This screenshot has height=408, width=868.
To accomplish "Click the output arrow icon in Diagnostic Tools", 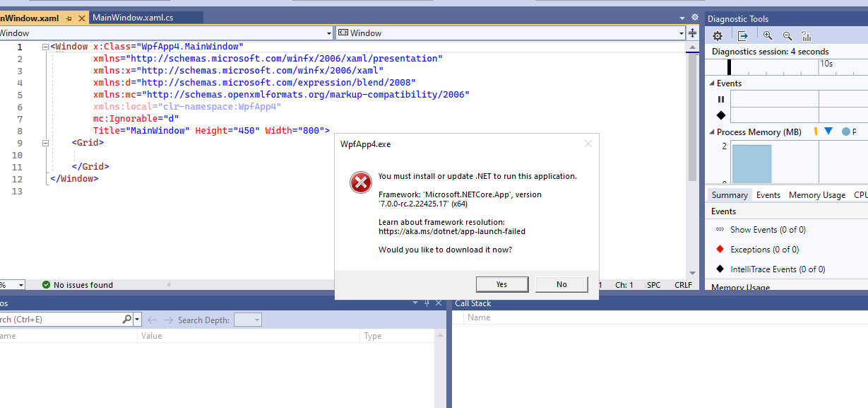I will pos(743,36).
